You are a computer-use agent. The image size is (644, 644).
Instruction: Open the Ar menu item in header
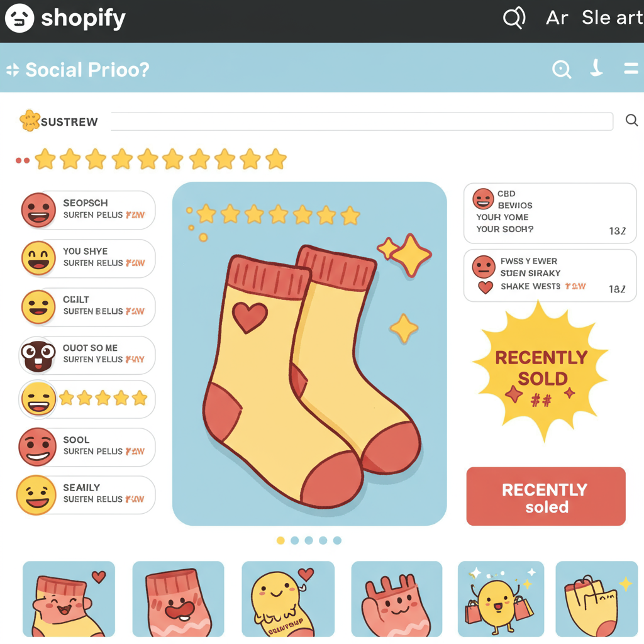tap(557, 18)
